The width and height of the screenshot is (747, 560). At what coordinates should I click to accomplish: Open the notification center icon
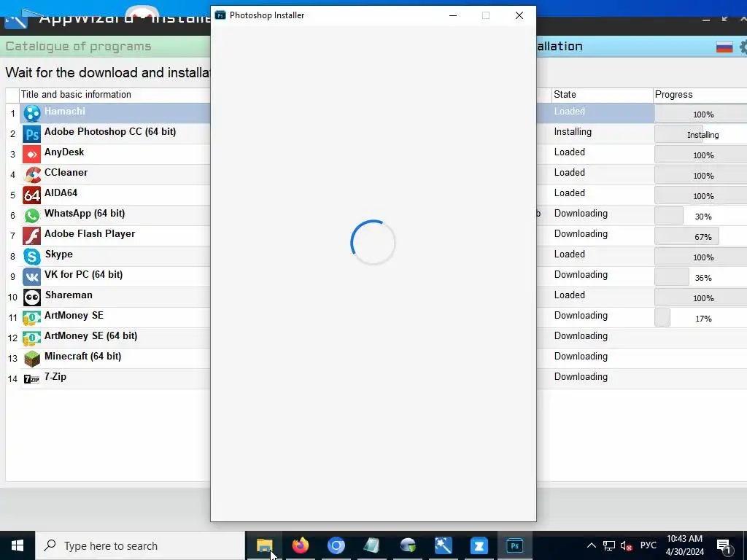tap(724, 546)
